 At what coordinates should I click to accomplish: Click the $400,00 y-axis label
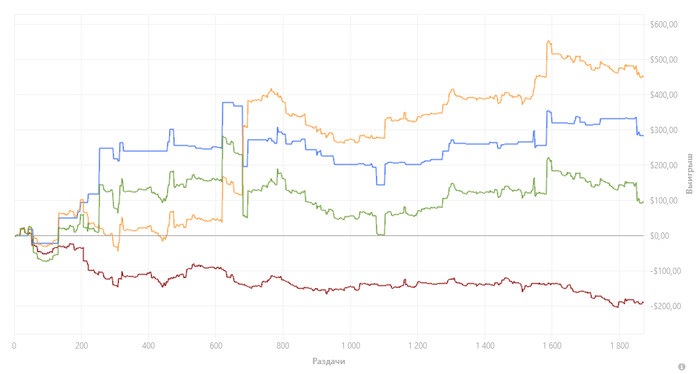[x=664, y=95]
